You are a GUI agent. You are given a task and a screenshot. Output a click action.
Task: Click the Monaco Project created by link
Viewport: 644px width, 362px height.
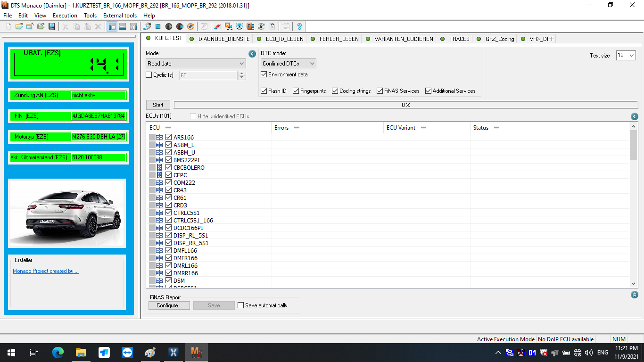pyautogui.click(x=45, y=271)
